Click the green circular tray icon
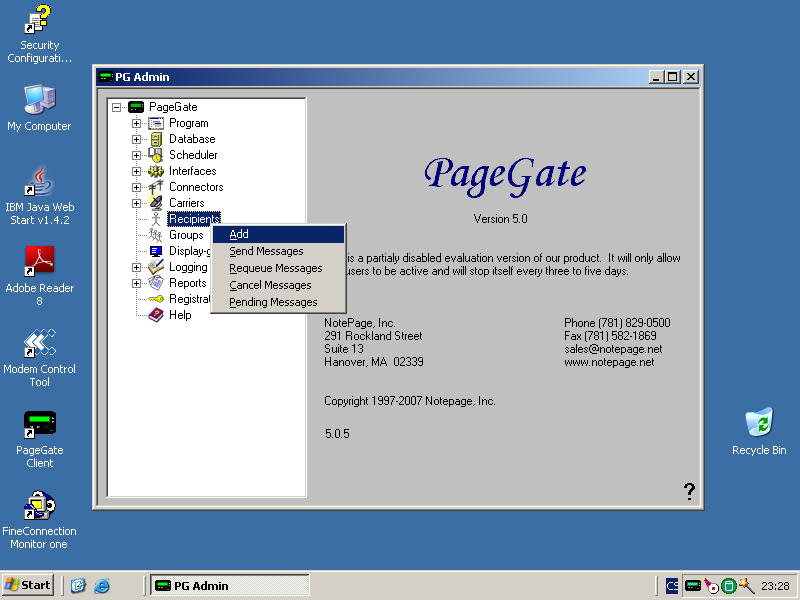 [x=729, y=586]
